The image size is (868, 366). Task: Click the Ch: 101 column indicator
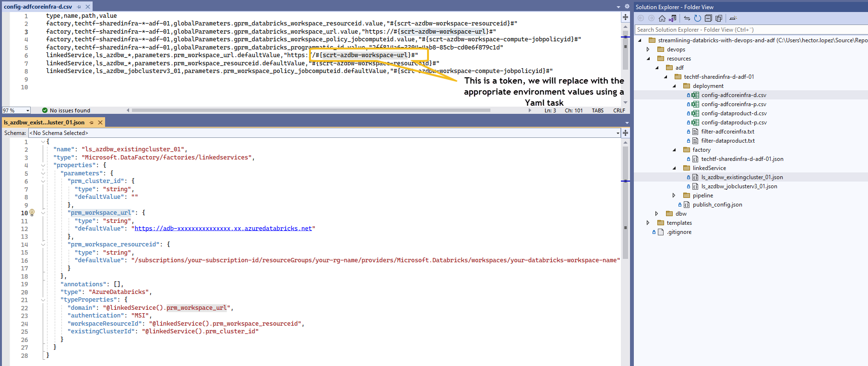[573, 110]
